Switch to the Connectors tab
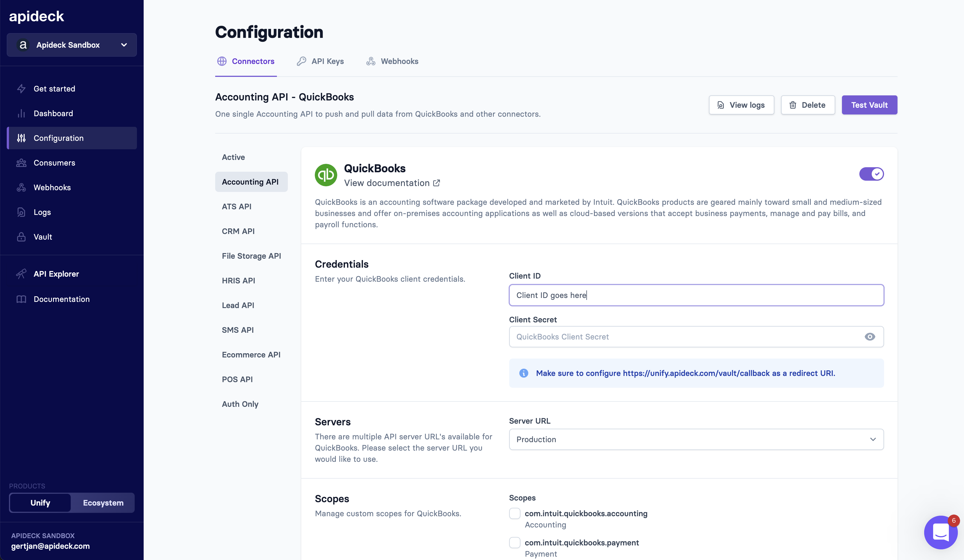 (245, 61)
